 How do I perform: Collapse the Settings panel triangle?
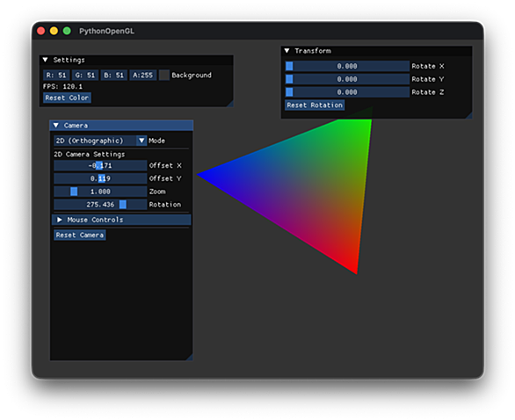tap(46, 60)
